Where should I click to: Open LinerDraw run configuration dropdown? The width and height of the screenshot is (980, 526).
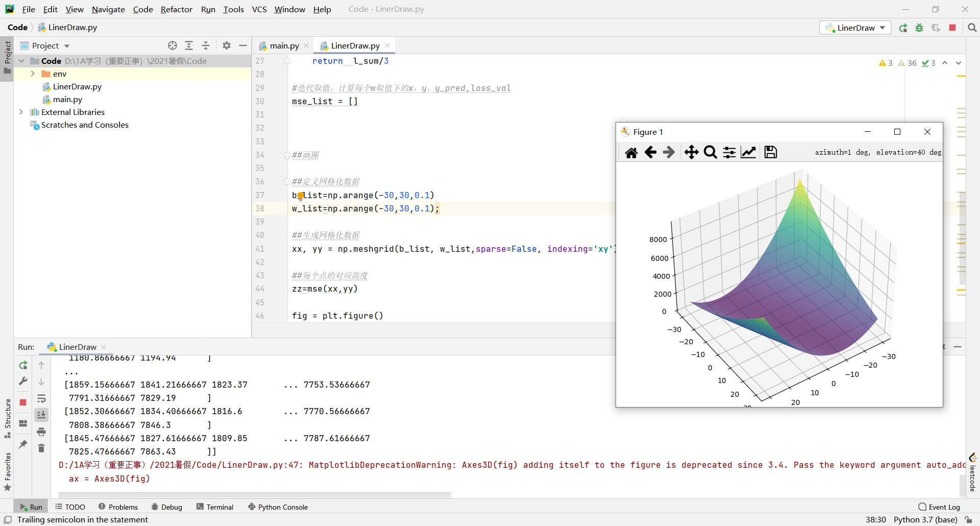tap(855, 28)
